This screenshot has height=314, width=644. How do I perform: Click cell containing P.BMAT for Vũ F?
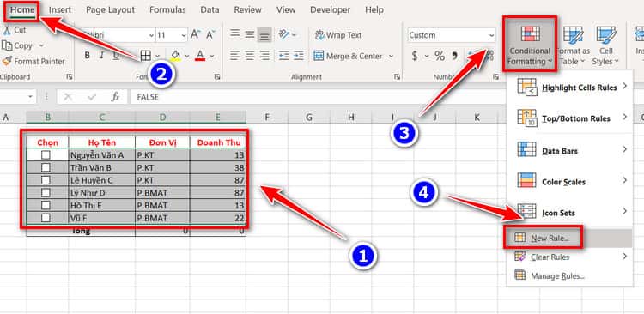162,218
